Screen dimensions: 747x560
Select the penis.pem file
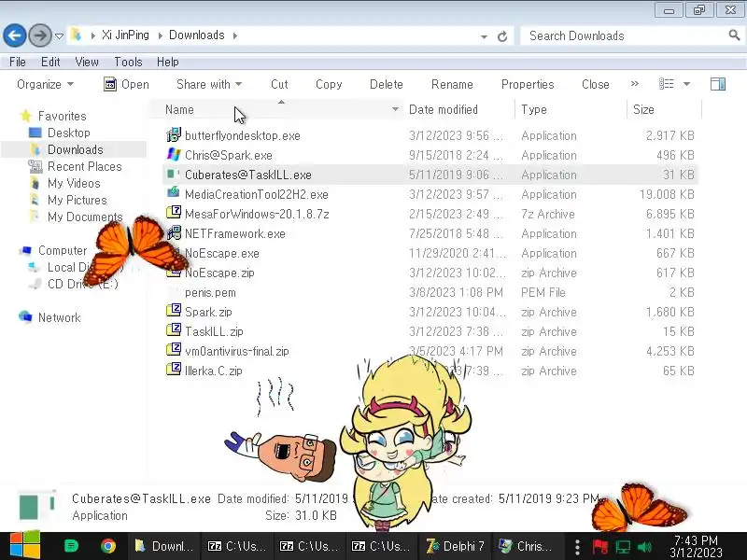pyautogui.click(x=210, y=292)
